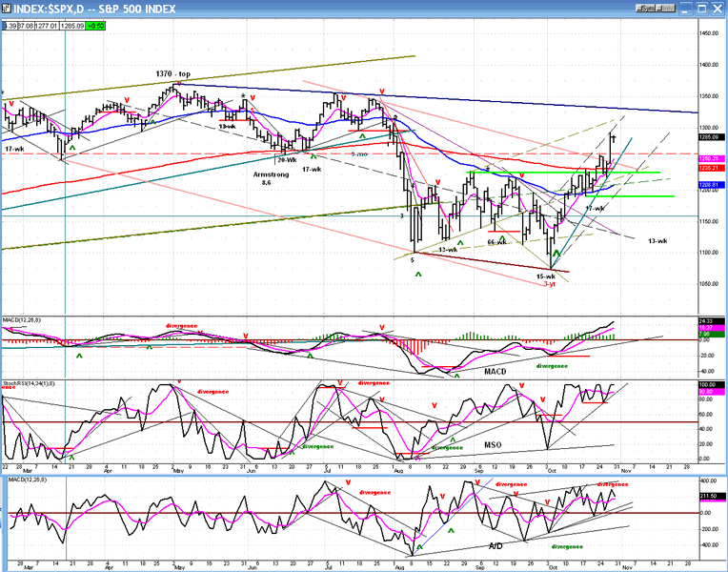Viewport: 728px width, 572px height.
Task: Click the 'A/D' label in bottom panel
Action: point(495,546)
